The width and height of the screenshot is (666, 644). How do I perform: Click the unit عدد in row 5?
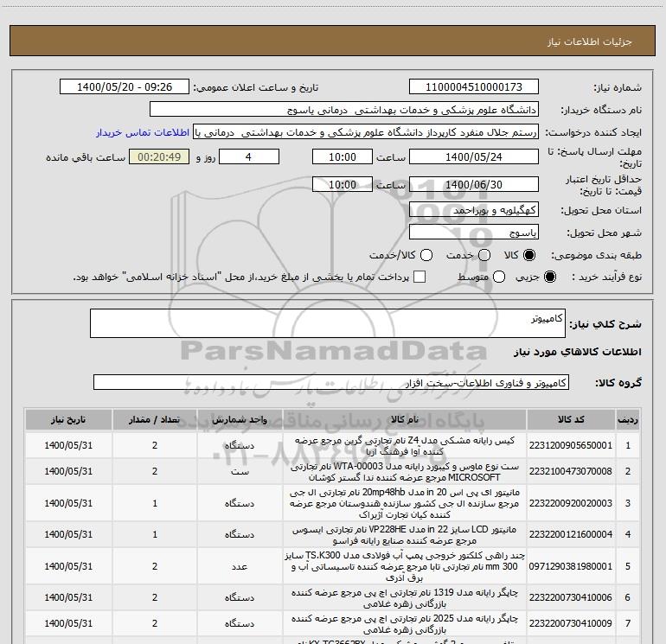[240, 566]
